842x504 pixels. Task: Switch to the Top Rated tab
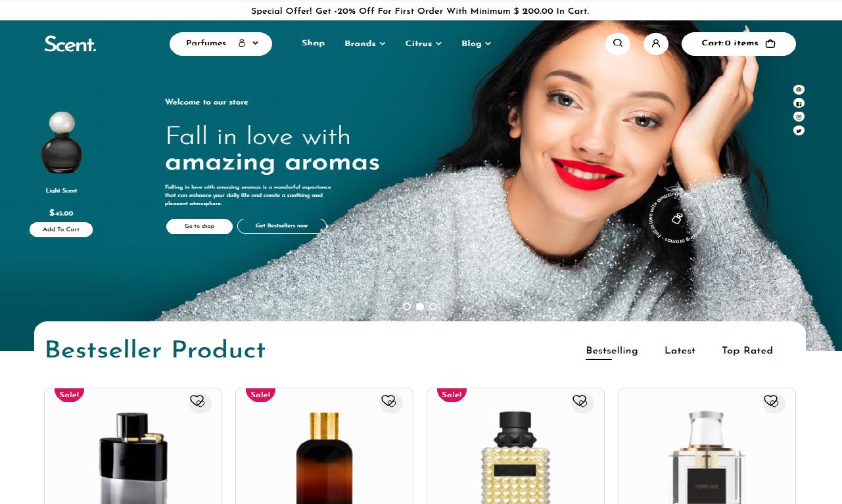[747, 350]
